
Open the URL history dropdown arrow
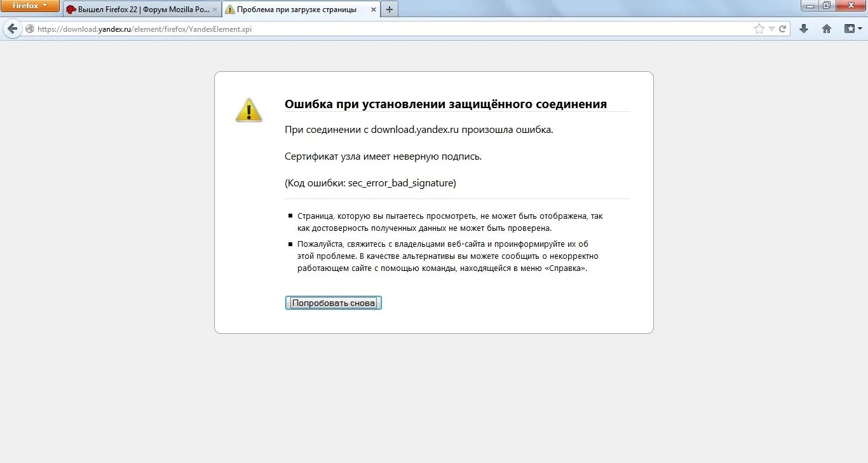pyautogui.click(x=771, y=29)
